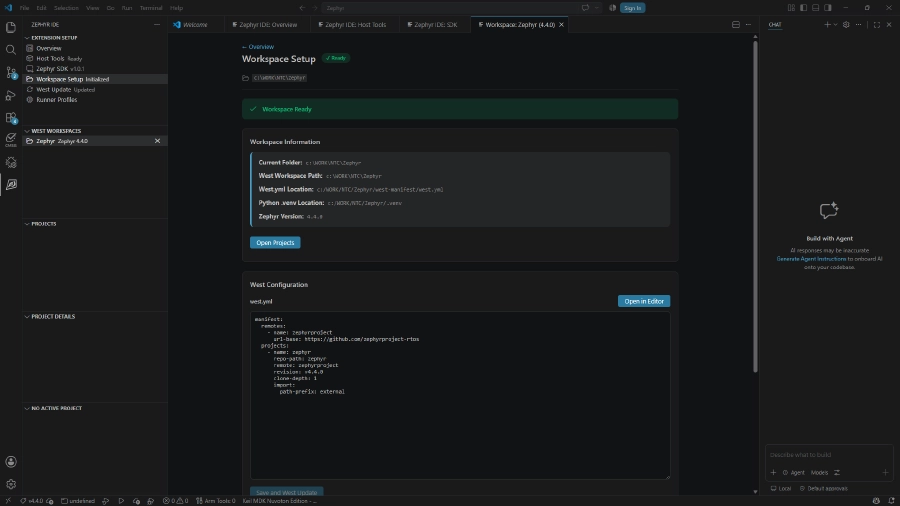This screenshot has height=506, width=900.
Task: Customize layout icon in title bar
Action: (x=791, y=8)
